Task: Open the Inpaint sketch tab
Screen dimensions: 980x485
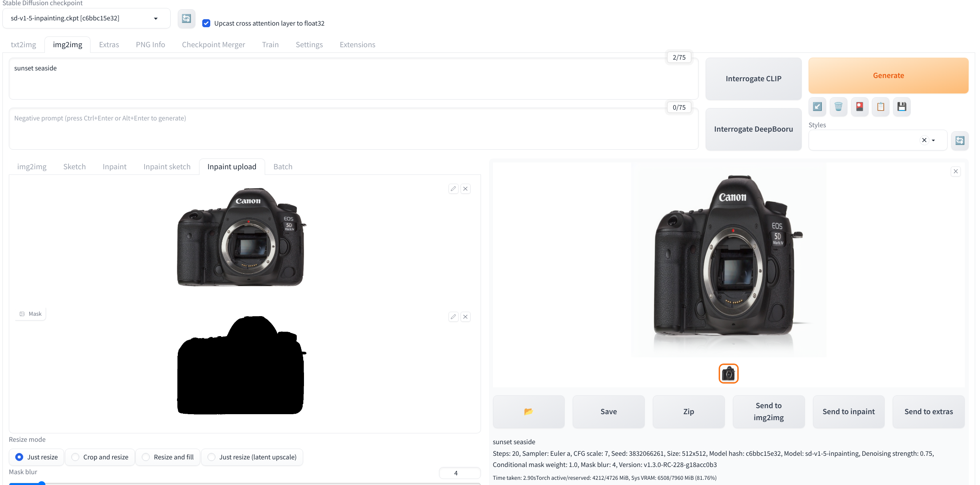Action: coord(167,166)
